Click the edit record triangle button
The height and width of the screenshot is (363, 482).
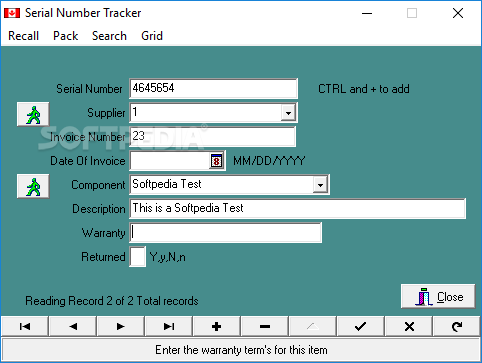[313, 326]
